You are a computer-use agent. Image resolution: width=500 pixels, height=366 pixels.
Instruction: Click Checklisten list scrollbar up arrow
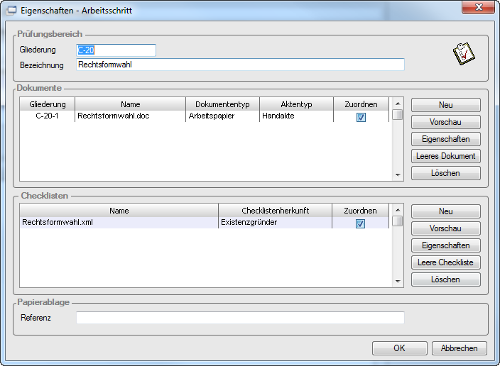point(397,210)
